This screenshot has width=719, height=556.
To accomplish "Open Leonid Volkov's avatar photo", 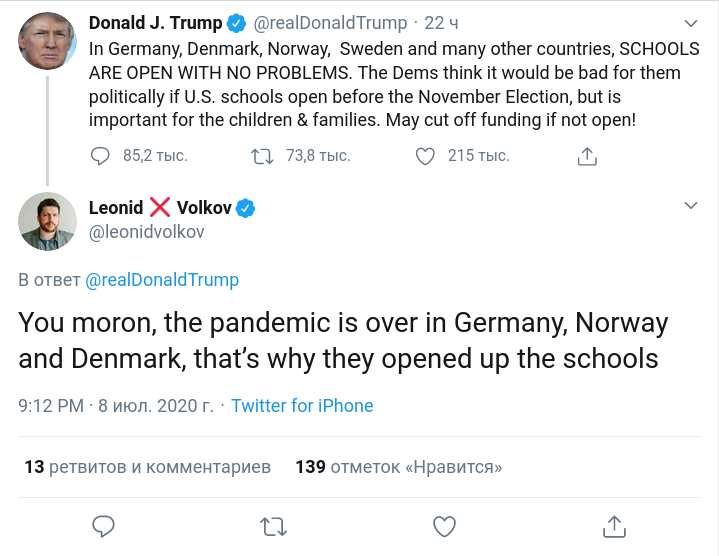I will [x=47, y=221].
